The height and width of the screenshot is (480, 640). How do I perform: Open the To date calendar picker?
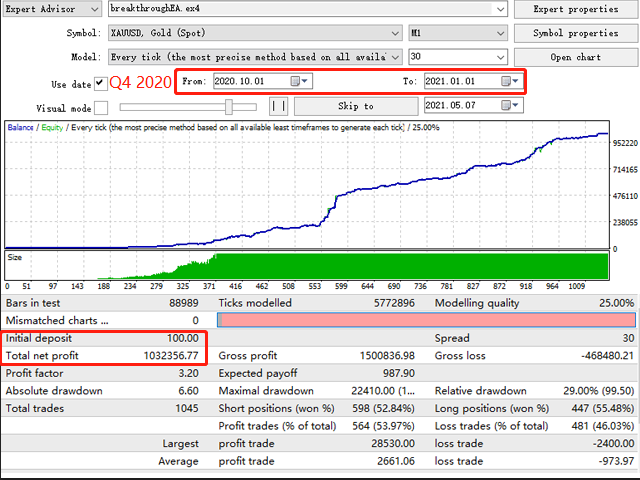click(510, 81)
